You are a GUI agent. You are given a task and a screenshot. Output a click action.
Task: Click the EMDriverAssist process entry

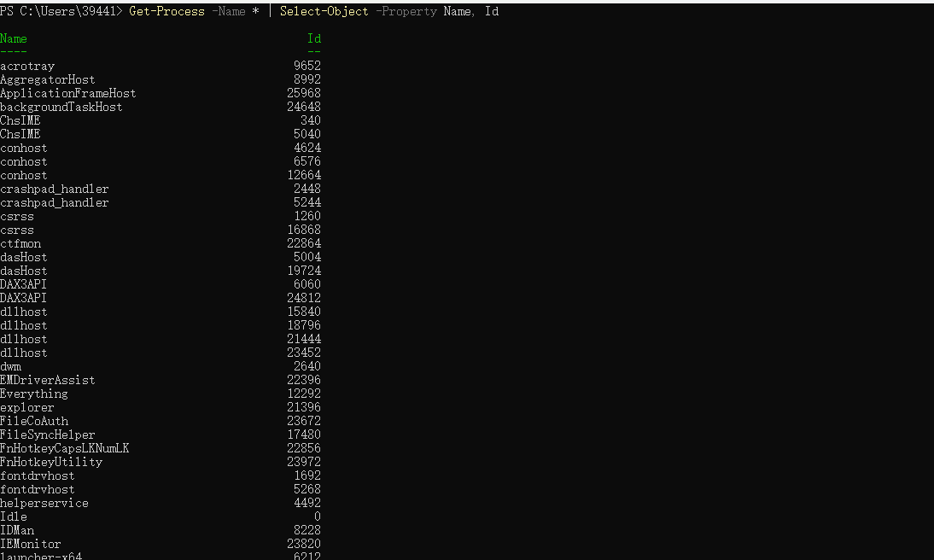tap(48, 380)
